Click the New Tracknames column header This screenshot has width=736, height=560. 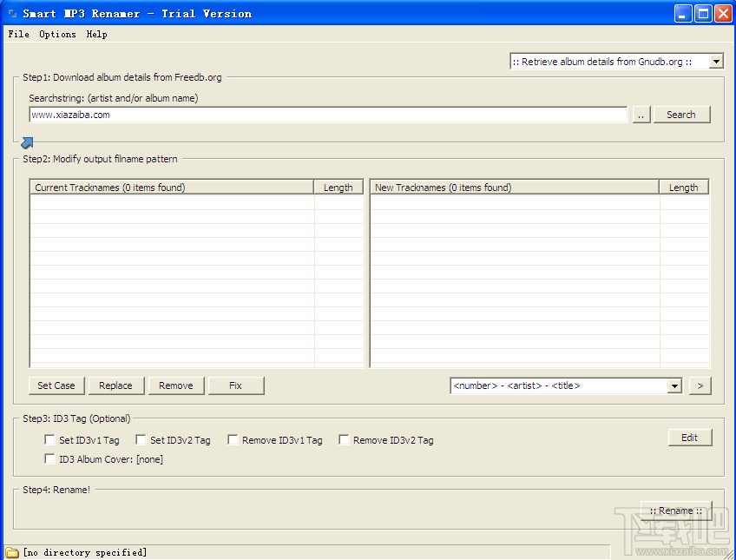(x=515, y=188)
